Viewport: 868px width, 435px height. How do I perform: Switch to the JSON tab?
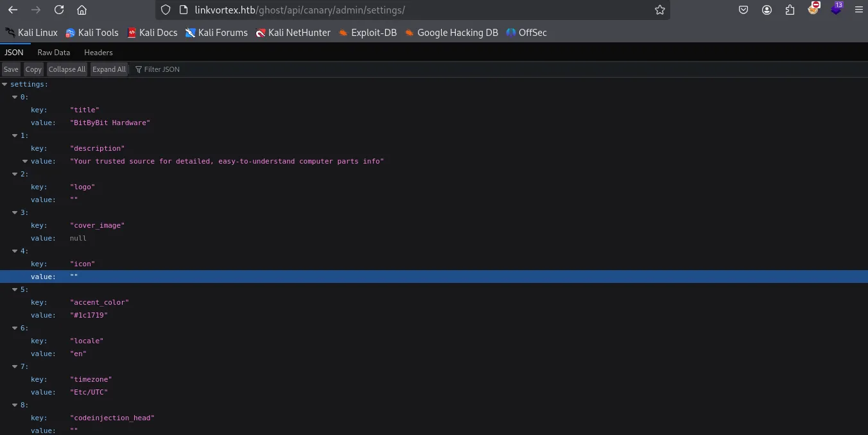pyautogui.click(x=14, y=53)
